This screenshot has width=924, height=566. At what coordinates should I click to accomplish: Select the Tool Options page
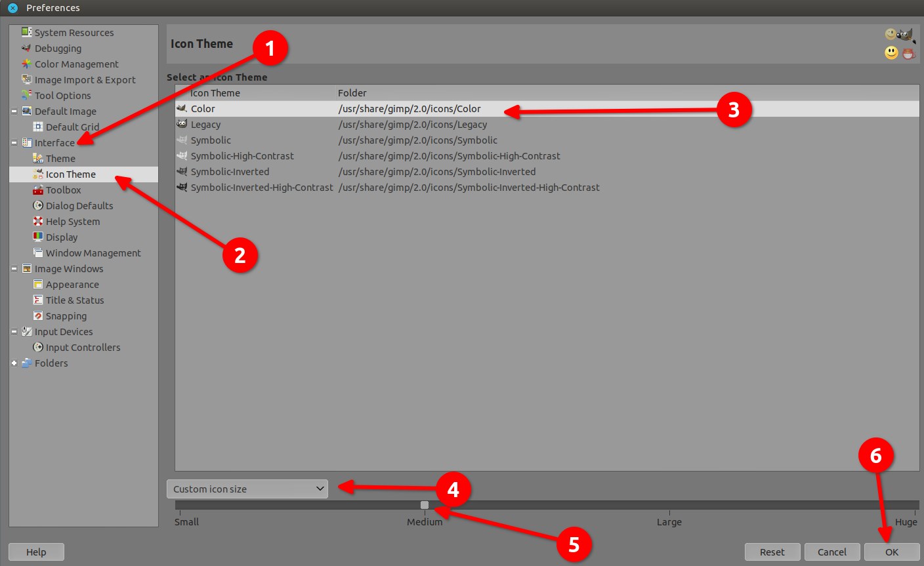coord(63,95)
